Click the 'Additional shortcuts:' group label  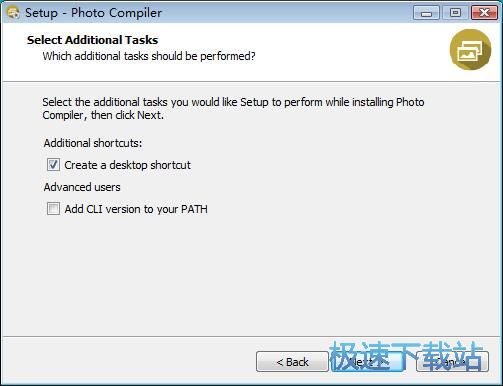[93, 143]
